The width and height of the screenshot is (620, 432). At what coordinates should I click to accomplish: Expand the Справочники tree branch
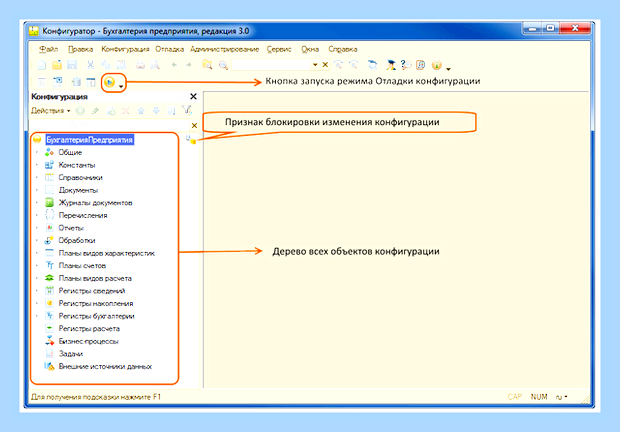[37, 177]
